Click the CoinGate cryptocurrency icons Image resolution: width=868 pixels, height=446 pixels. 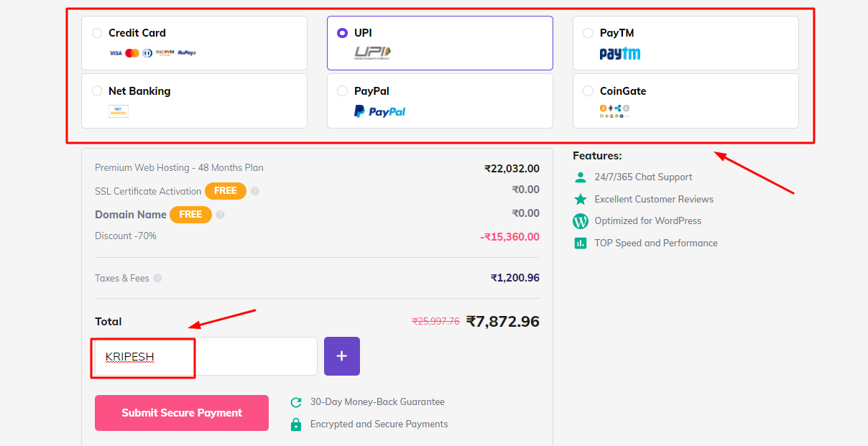coord(614,111)
